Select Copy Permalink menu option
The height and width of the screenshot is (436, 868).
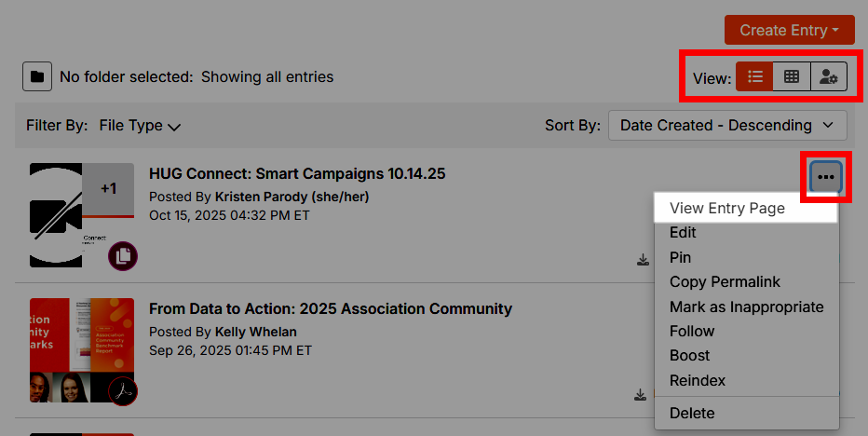pos(725,281)
